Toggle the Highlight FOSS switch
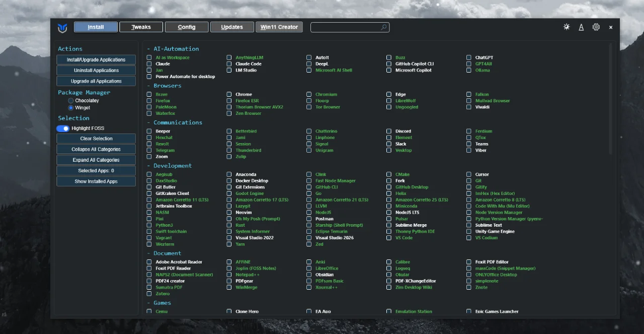Screen dimensions: 644x334 pyautogui.click(x=63, y=128)
